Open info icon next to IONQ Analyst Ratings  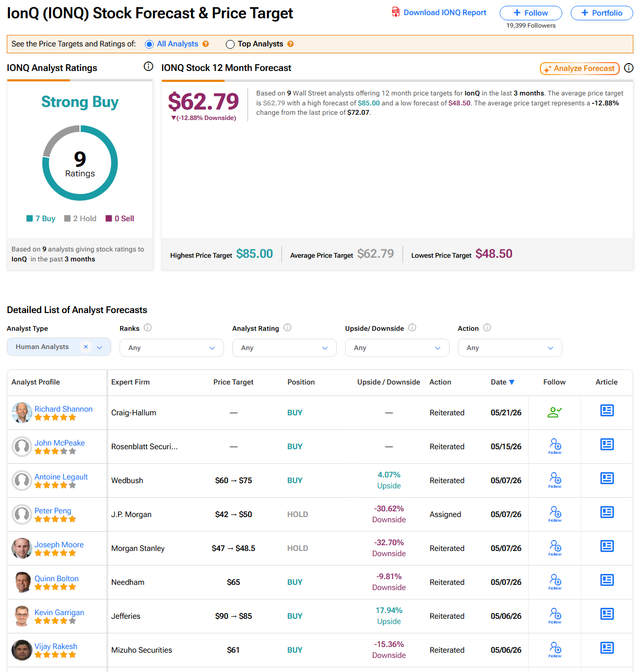[x=148, y=66]
